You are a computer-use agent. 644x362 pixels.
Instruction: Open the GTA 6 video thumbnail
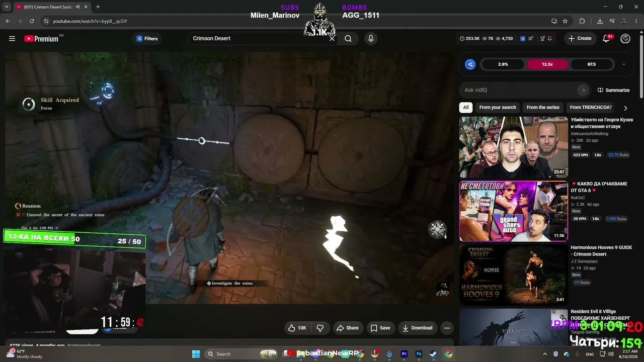coord(514,211)
